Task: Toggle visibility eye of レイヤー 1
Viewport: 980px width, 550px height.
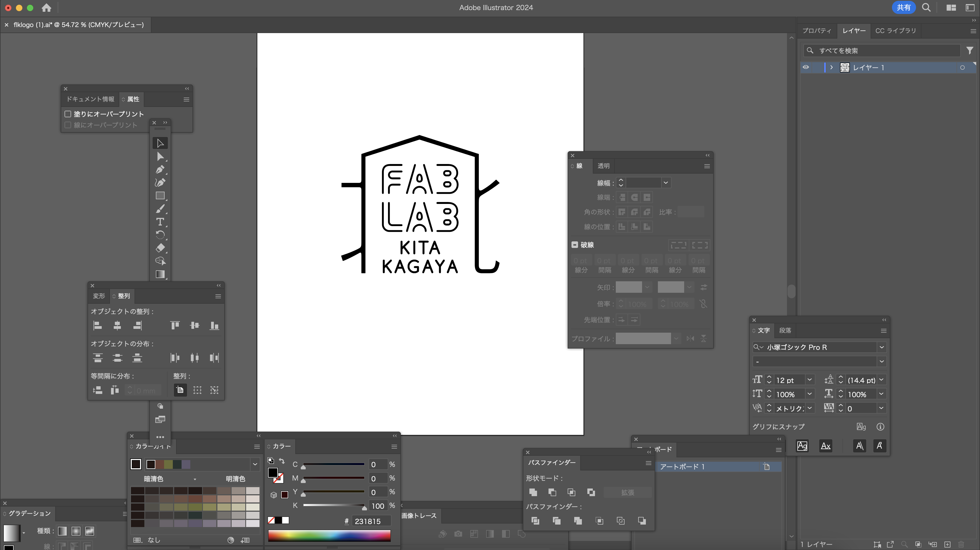Action: [x=806, y=67]
